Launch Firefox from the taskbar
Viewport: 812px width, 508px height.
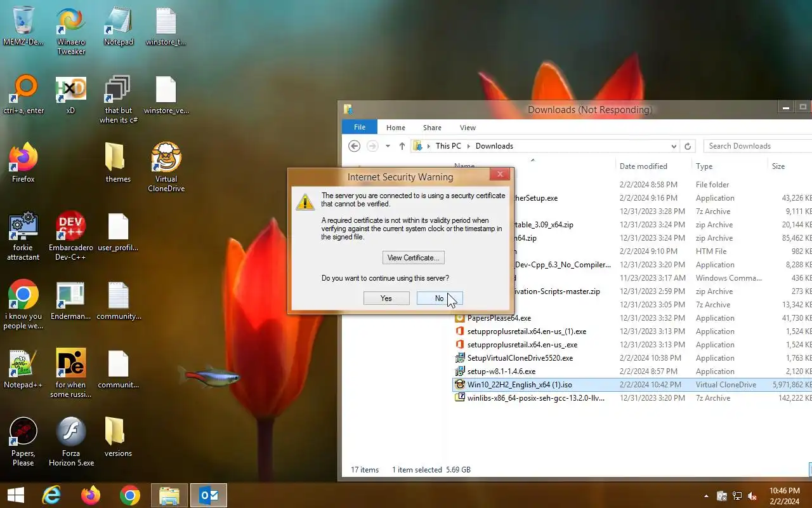point(91,495)
